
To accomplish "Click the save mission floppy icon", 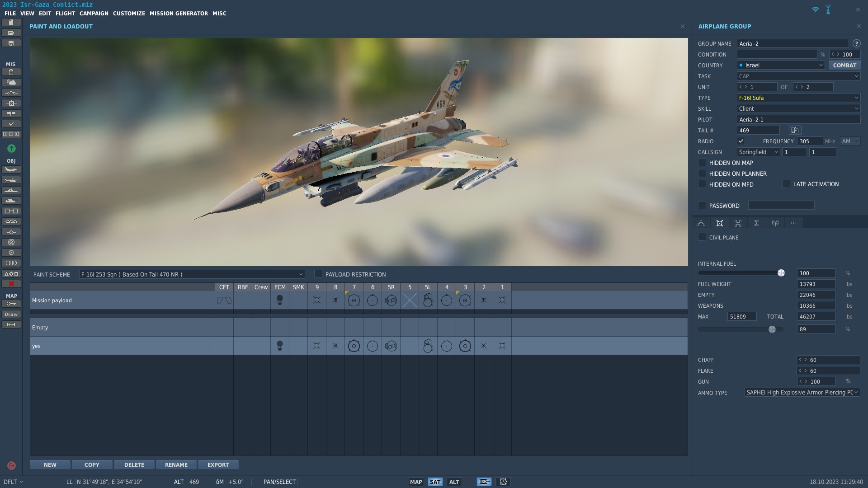I will (x=11, y=43).
